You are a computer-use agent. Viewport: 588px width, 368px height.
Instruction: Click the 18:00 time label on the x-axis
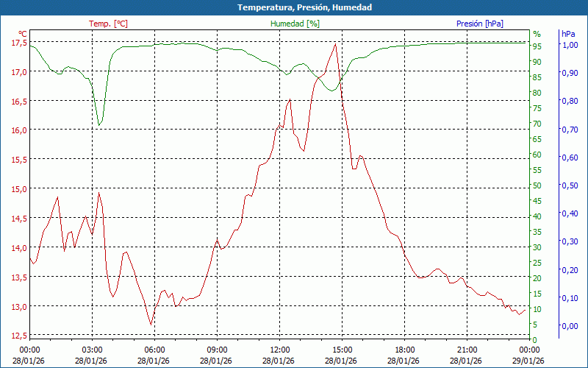pyautogui.click(x=404, y=350)
